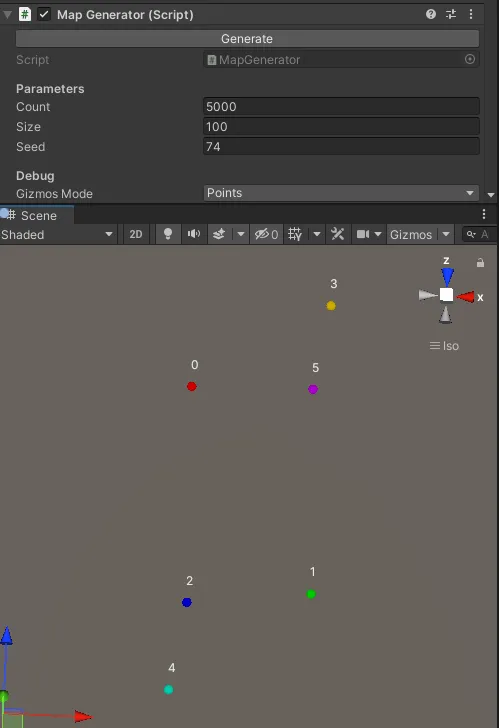Open the Shaded draw mode dropdown
This screenshot has width=499, height=728.
tap(58, 234)
